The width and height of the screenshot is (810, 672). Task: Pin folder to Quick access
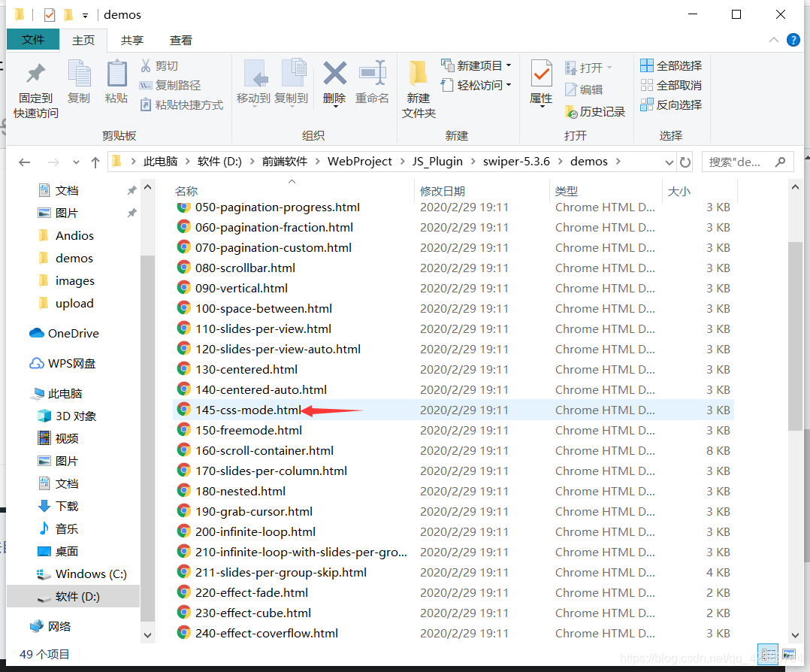pyautogui.click(x=35, y=92)
